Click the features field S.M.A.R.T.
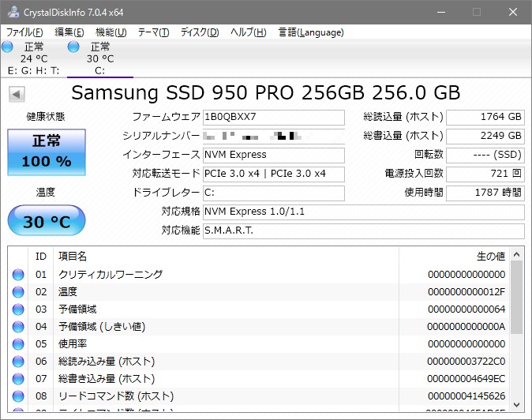The width and height of the screenshot is (532, 420). click(364, 231)
